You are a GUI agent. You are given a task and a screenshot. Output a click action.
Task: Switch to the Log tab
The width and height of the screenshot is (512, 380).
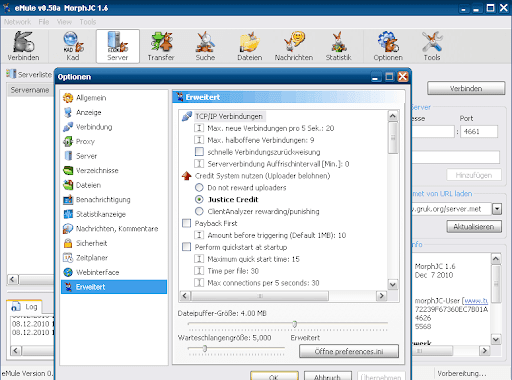tap(25, 307)
